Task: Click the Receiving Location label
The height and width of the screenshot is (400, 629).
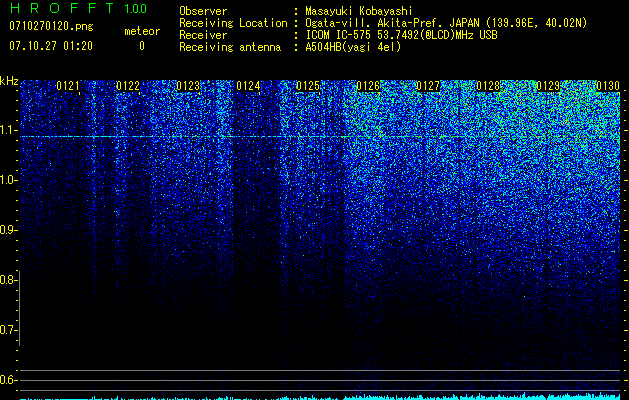Action: [233, 23]
